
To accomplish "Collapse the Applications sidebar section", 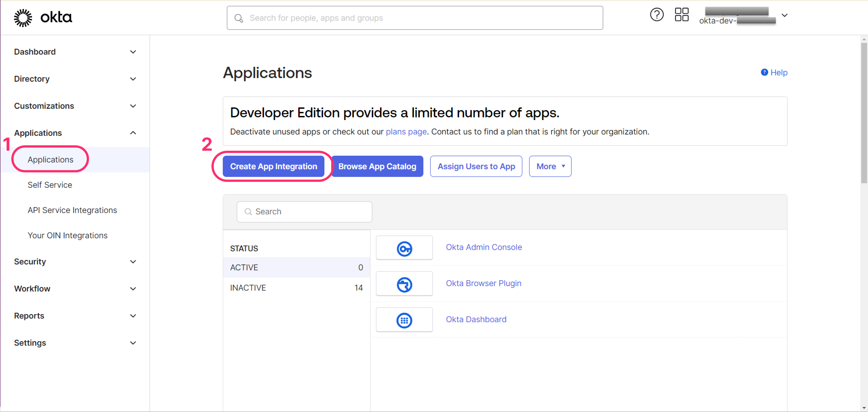I will tap(133, 133).
